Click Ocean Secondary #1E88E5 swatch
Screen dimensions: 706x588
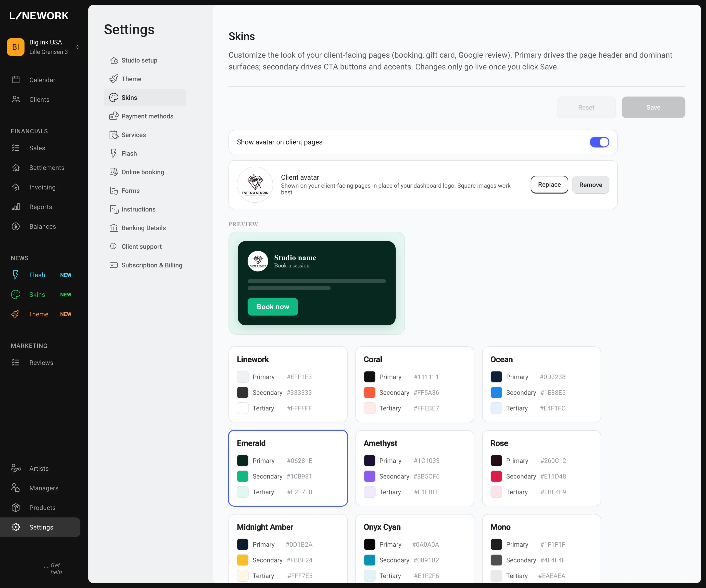(496, 392)
